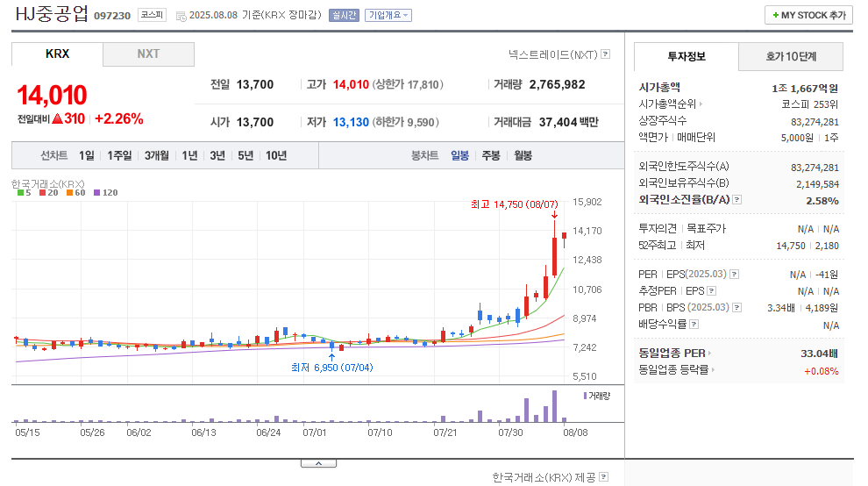The width and height of the screenshot is (868, 486).
Task: Switch to the NXT tab
Action: 148,54
